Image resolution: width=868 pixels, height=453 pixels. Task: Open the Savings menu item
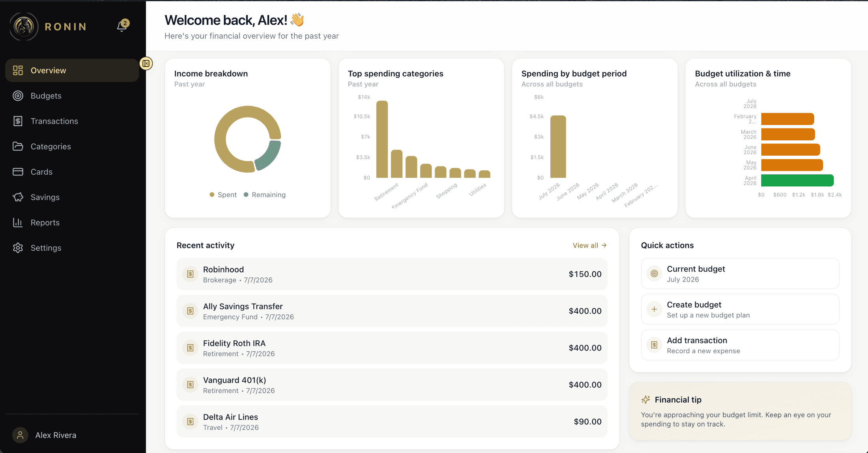[72, 197]
